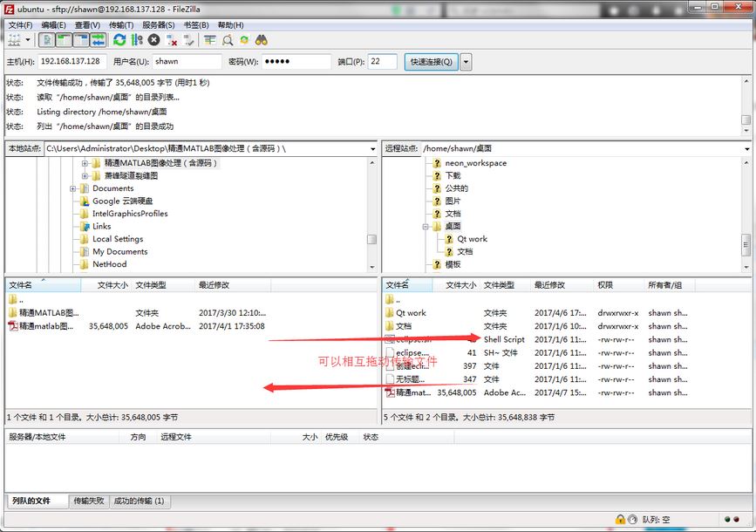Viewport: 756px width, 532px height.
Task: Switch to the 成功的传输 (1) tab
Action: [x=140, y=501]
